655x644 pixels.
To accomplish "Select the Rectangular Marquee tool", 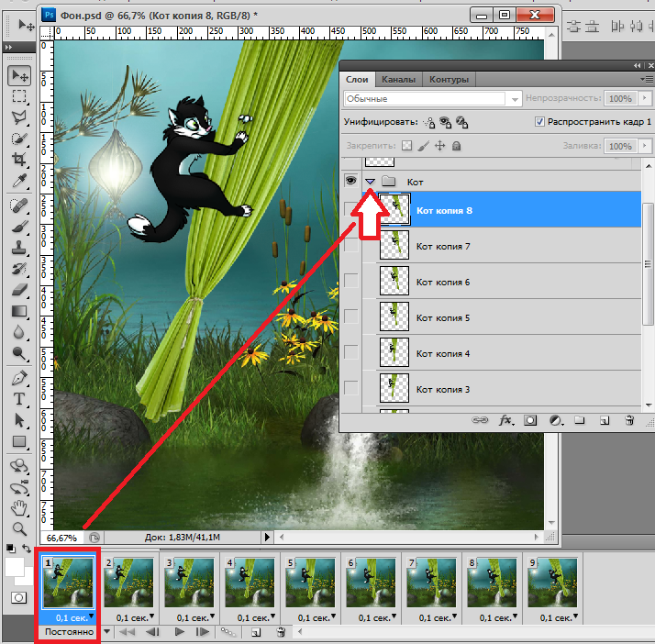I will pos(19,96).
